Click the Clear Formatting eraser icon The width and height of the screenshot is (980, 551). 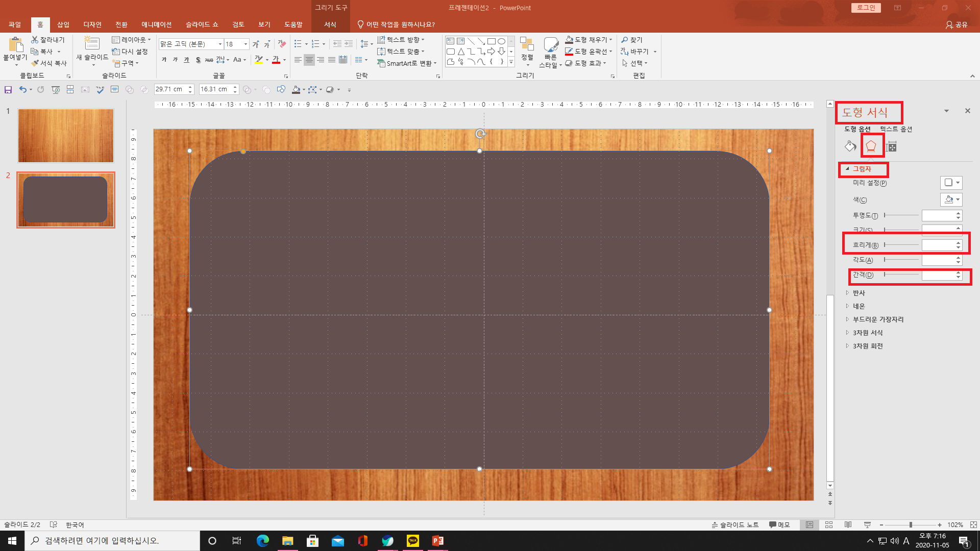(x=282, y=44)
